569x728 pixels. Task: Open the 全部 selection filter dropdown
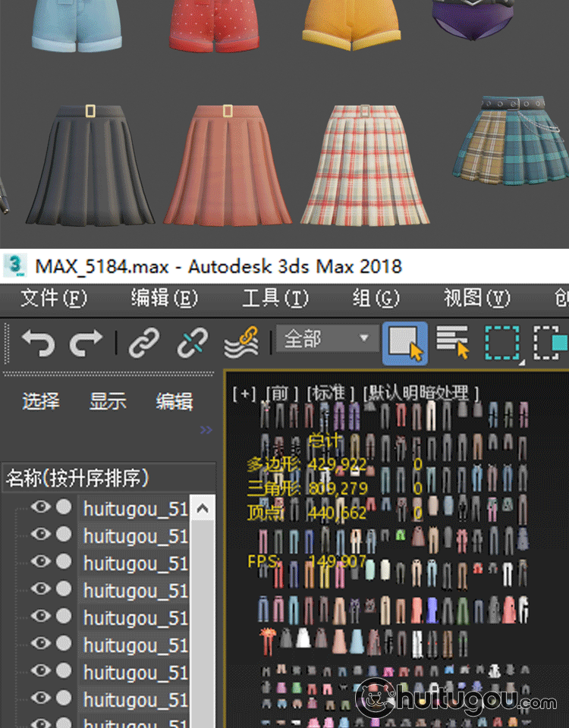tap(326, 339)
